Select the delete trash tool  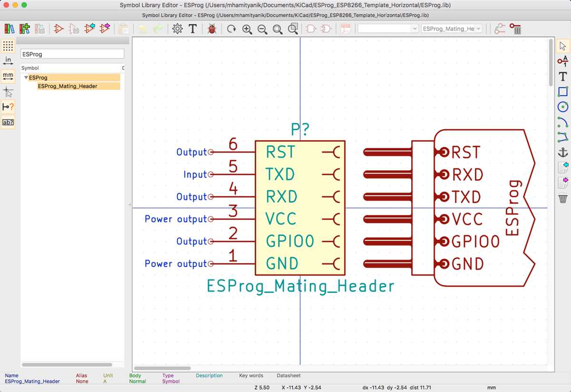coord(563,198)
